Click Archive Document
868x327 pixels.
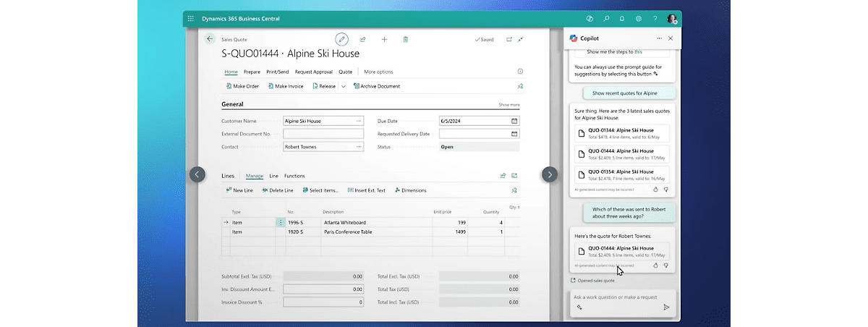click(376, 86)
